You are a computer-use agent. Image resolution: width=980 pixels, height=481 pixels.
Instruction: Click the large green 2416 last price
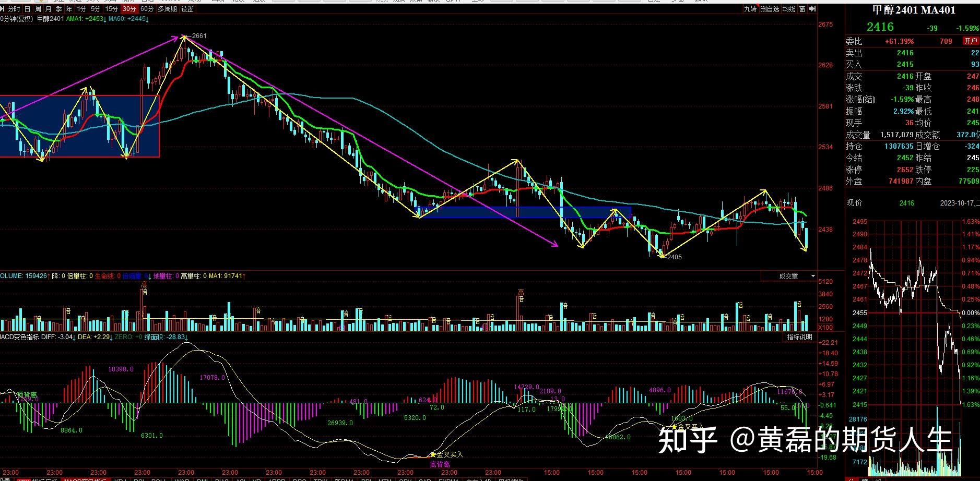pyautogui.click(x=880, y=27)
